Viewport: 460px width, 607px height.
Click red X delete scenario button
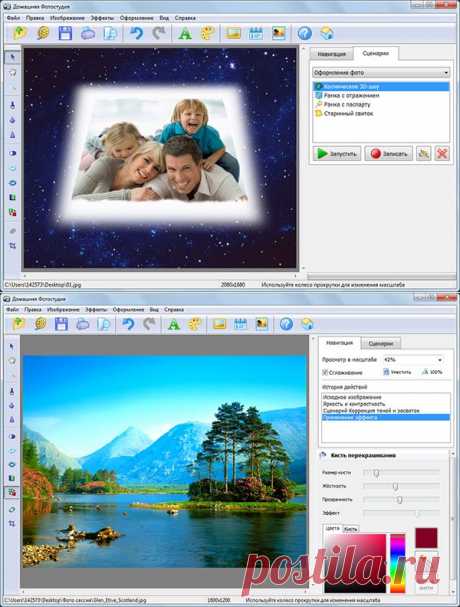tap(442, 154)
